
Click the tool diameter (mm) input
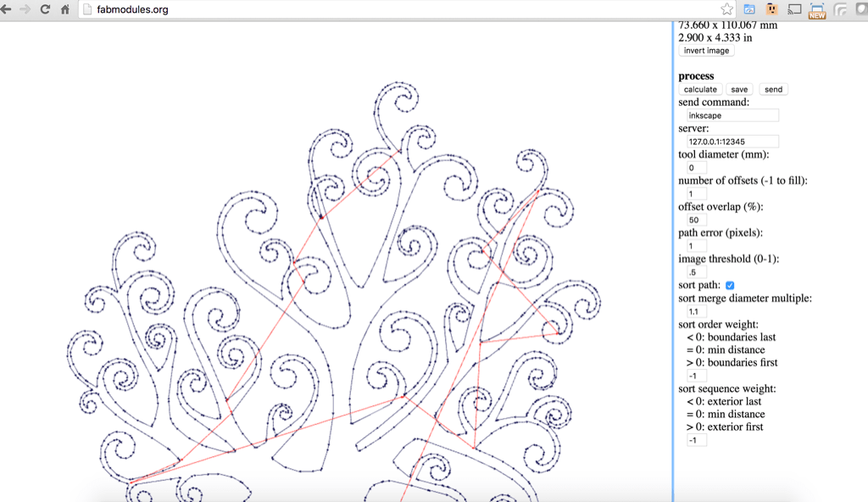pyautogui.click(x=697, y=167)
